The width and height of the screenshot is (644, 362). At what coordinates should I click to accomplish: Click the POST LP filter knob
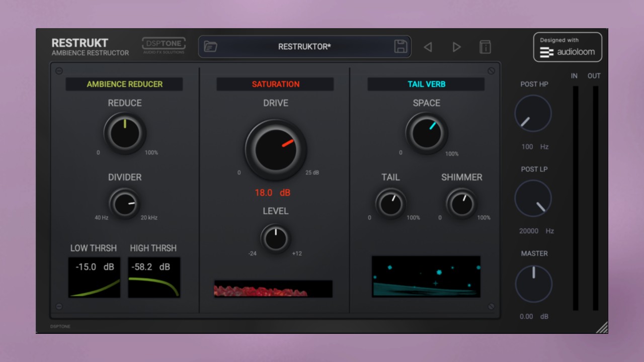(533, 198)
